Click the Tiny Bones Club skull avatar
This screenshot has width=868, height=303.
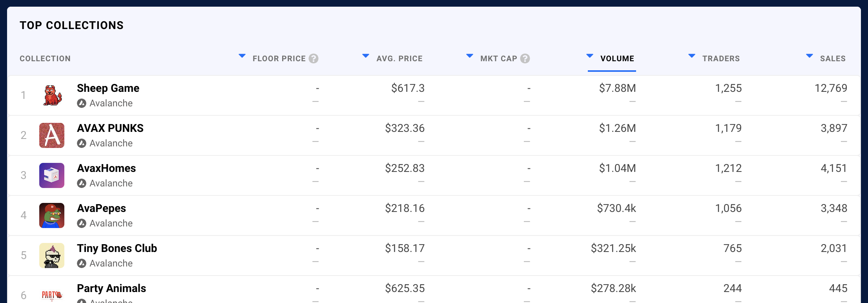(52, 256)
